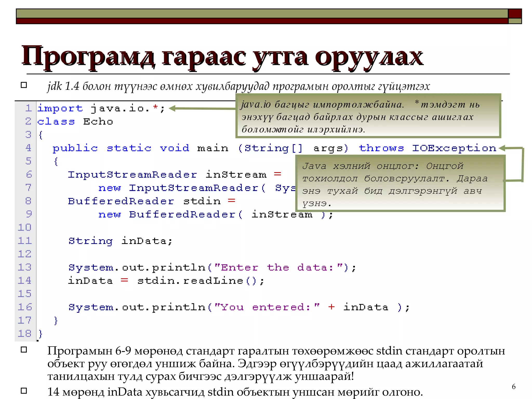Click code line 'import java.io.*;'
This screenshot has height=399, width=532.
click(x=101, y=108)
